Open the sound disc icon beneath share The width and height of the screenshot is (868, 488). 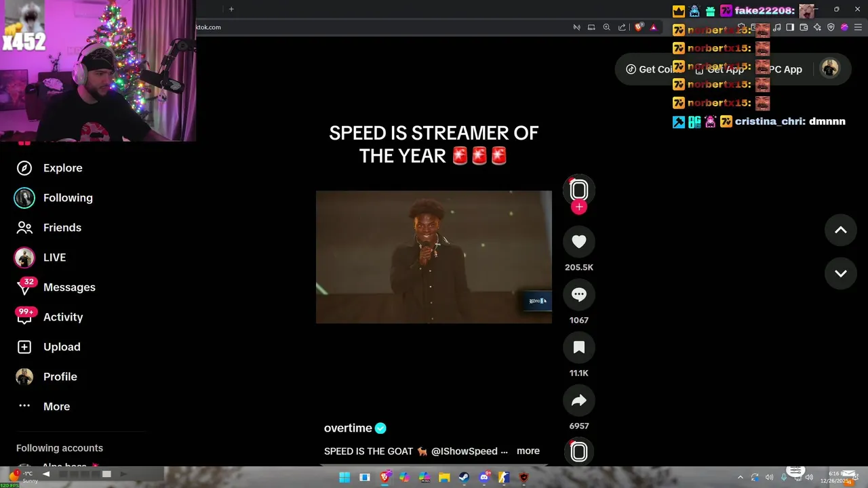pyautogui.click(x=579, y=451)
